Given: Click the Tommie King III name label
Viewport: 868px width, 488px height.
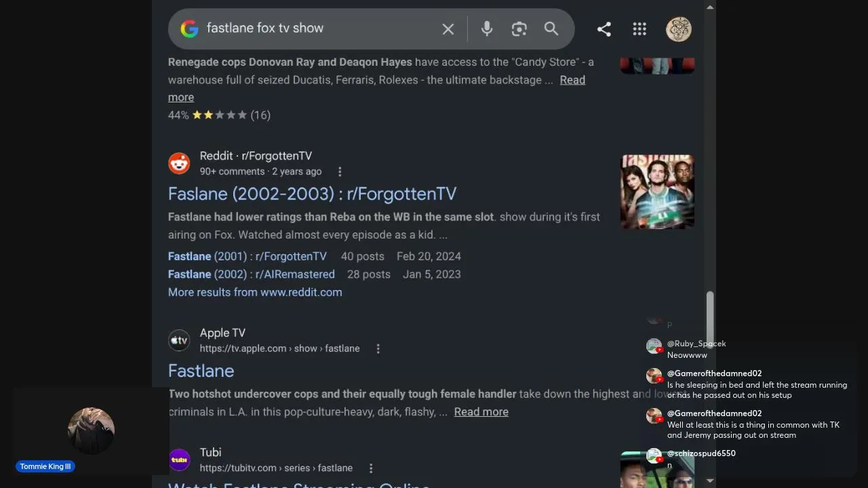Looking at the screenshot, I should [45, 466].
